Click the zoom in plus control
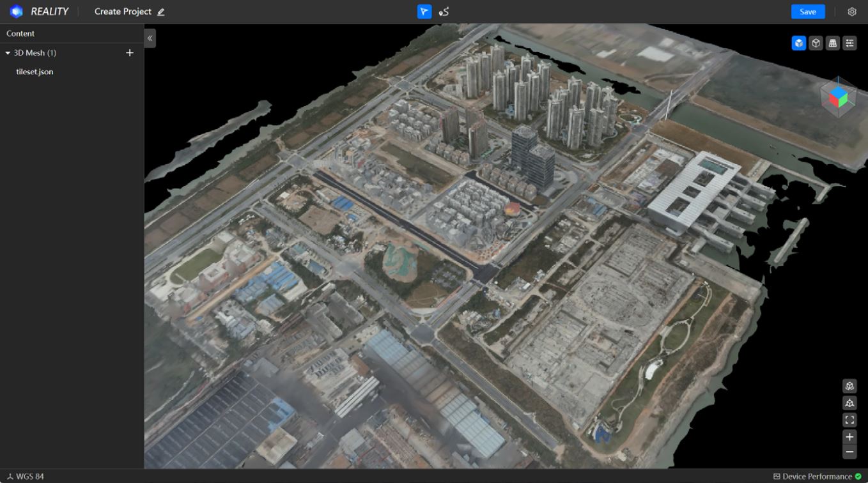The image size is (868, 483). [849, 436]
